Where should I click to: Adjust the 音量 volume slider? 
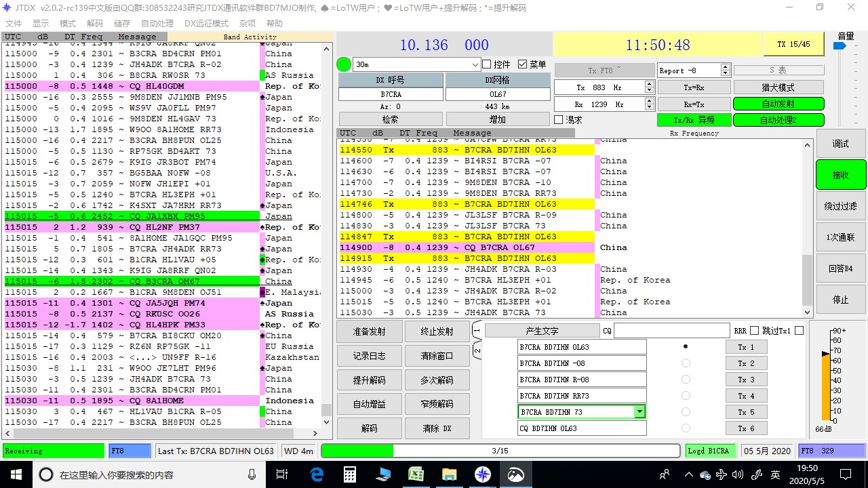pos(840,46)
